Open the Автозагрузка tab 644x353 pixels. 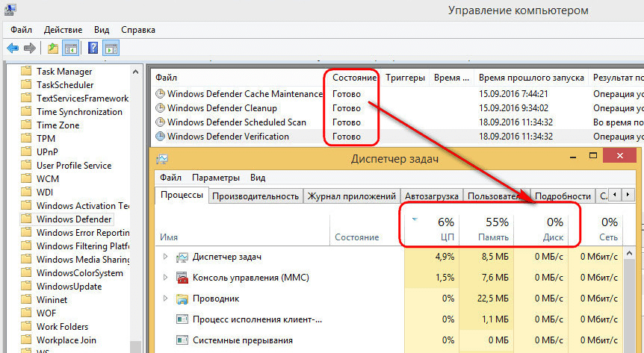pos(432,196)
